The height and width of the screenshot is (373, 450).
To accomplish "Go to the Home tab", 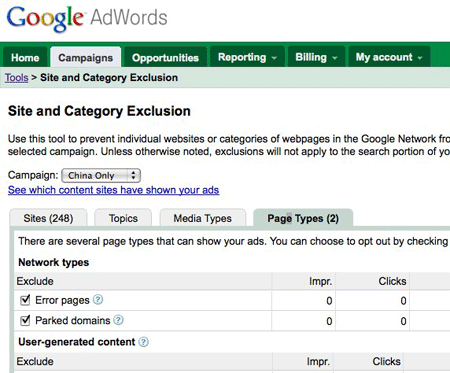I will 25,58.
